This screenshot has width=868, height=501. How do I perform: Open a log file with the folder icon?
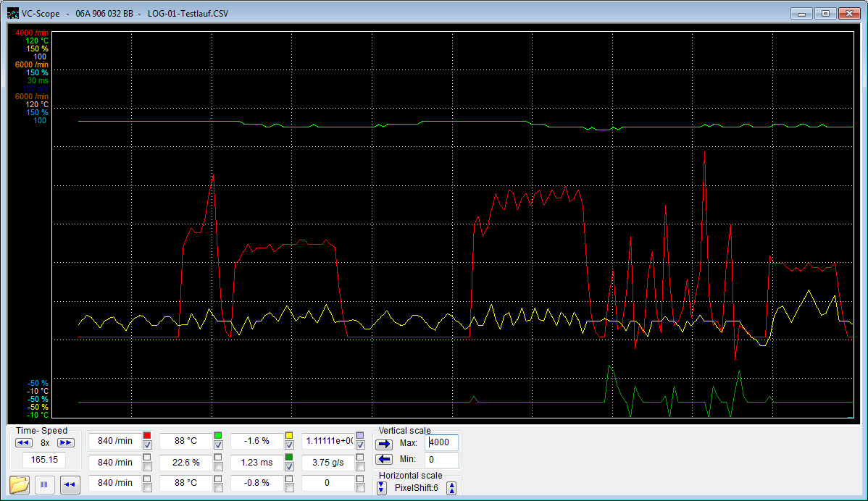pos(20,484)
